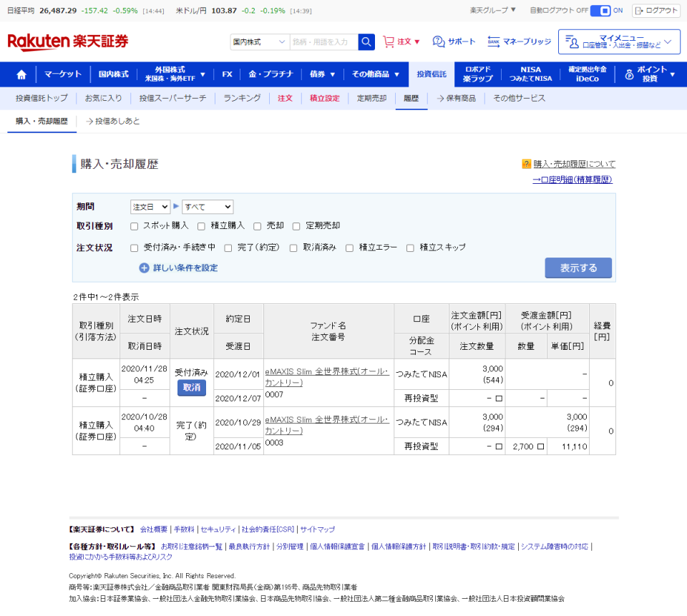Check the 取消済み checkbox
This screenshot has width=687, height=616.
(293, 248)
